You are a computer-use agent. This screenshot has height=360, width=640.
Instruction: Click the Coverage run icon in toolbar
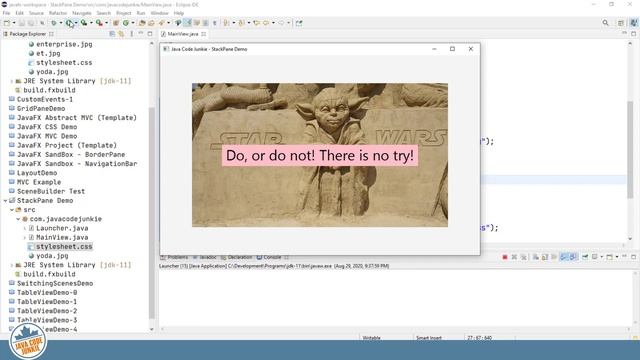coord(84,23)
